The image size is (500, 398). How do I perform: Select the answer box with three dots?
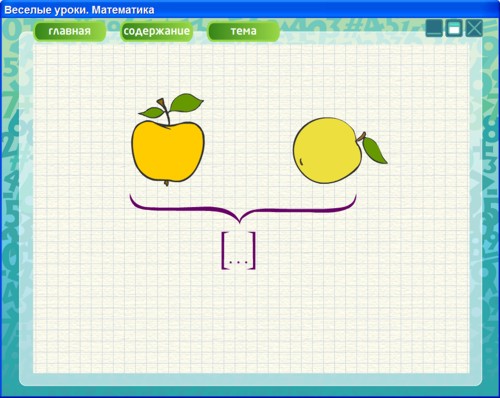click(x=239, y=250)
